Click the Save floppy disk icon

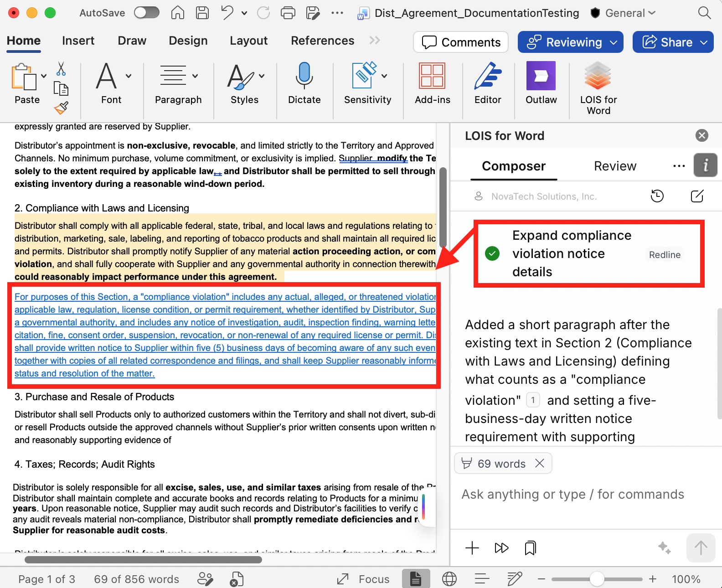point(202,13)
